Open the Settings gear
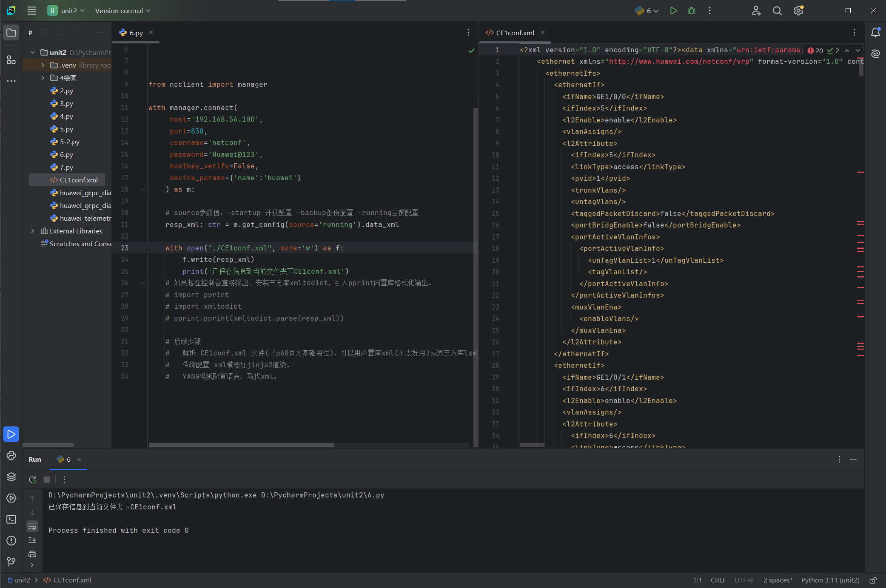The width and height of the screenshot is (886, 588). (798, 11)
